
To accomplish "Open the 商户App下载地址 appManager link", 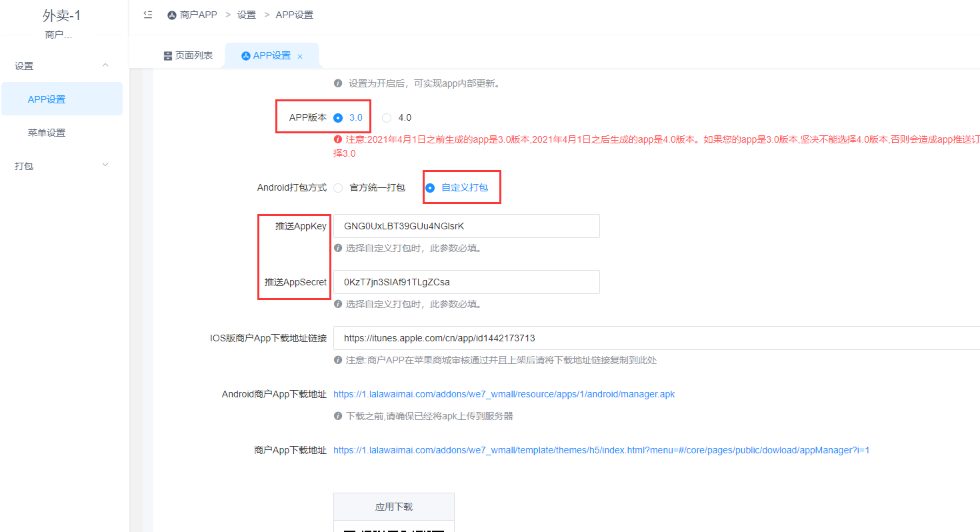I will pyautogui.click(x=601, y=450).
